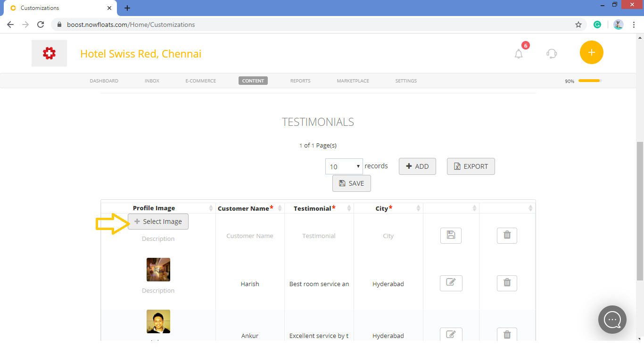The height and width of the screenshot is (362, 644).
Task: Click Description field under Select Image
Action: coord(158,239)
